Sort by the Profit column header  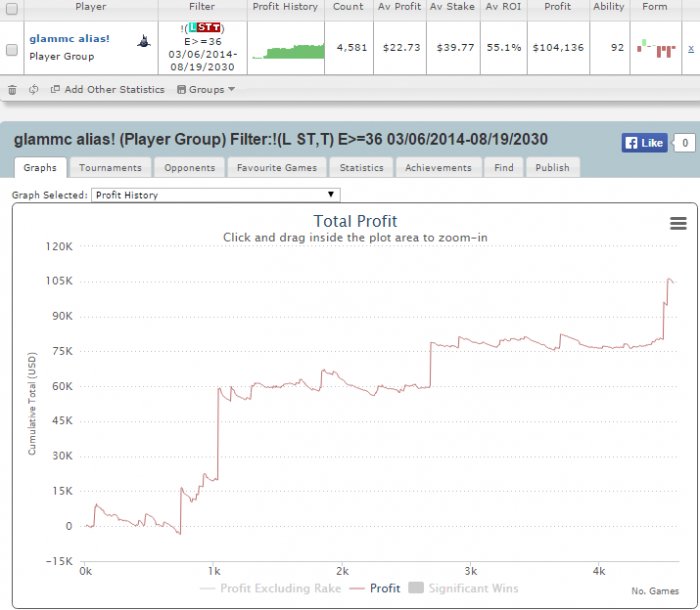point(558,7)
